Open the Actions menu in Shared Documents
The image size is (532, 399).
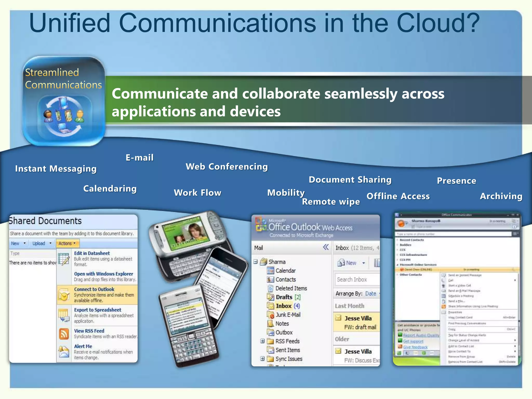pyautogui.click(x=67, y=243)
